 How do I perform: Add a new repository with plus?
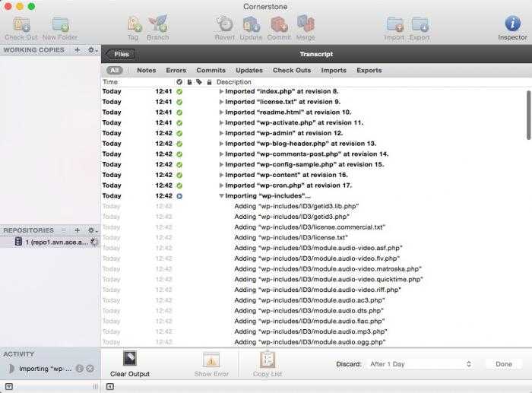(x=77, y=230)
